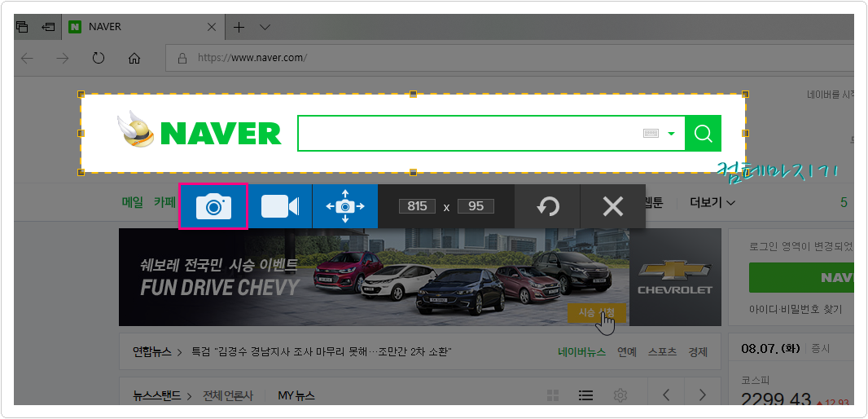
Task: Open the 연예 news category
Action: (627, 352)
